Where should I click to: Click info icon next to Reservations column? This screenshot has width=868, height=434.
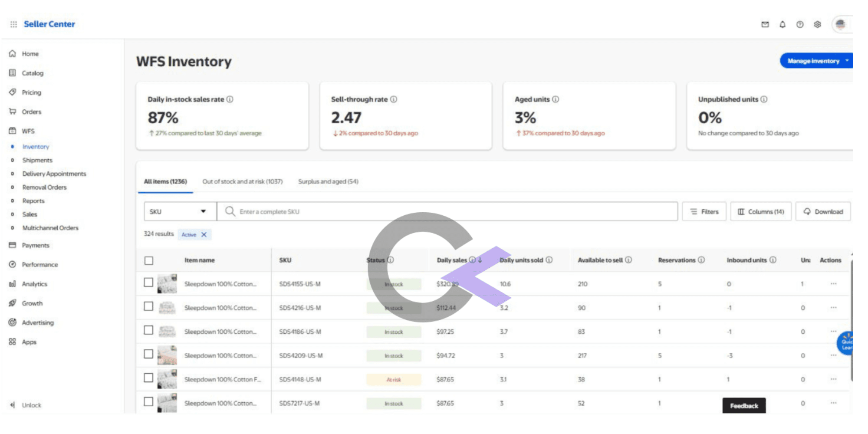click(701, 260)
